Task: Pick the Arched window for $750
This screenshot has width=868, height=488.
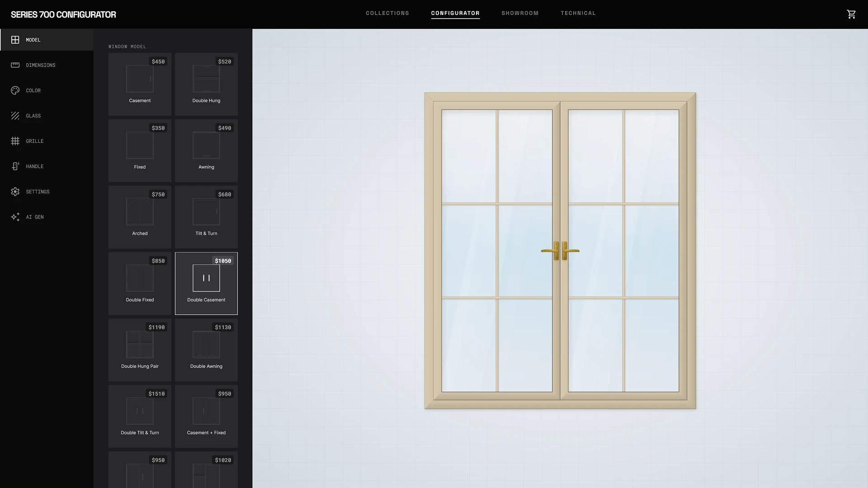Action: (x=140, y=217)
